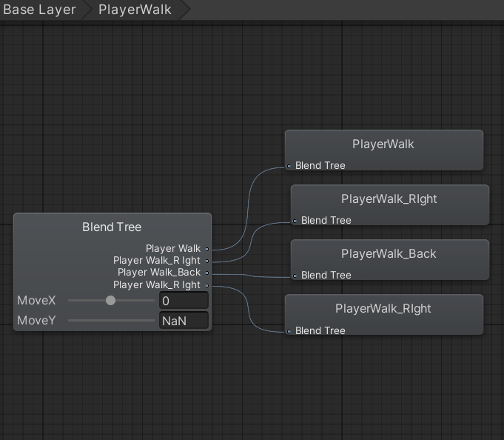Click the last Player Walk_Right output port dot
Viewport: 504px width, 440px height.
pyautogui.click(x=207, y=285)
